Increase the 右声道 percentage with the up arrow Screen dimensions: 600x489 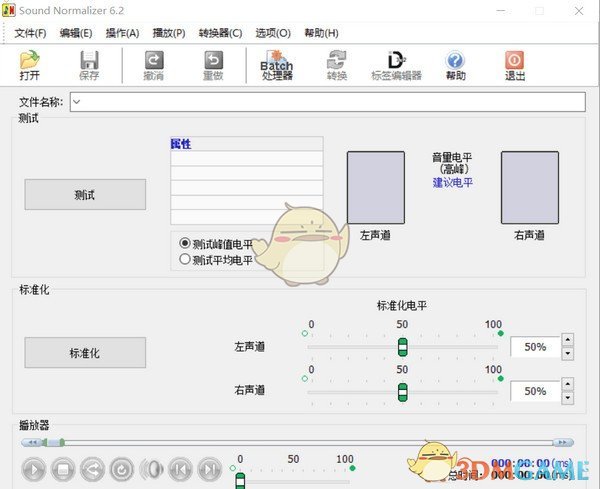pos(567,384)
